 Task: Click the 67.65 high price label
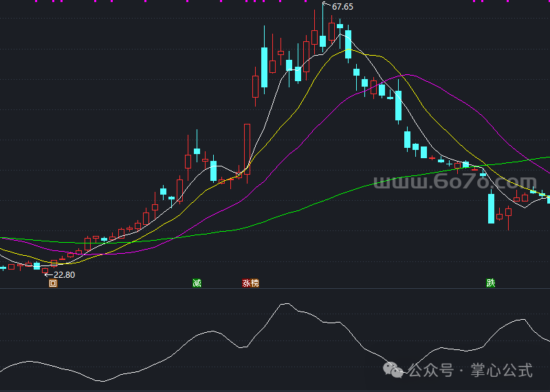point(342,7)
